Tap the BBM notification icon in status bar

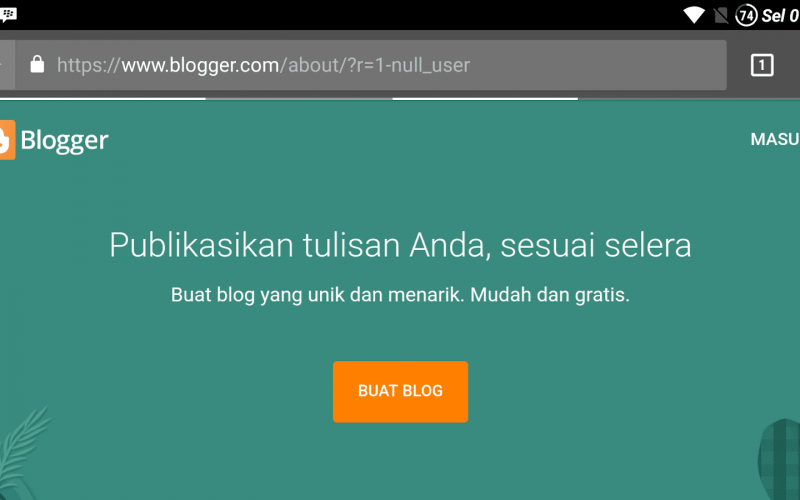click(x=8, y=15)
